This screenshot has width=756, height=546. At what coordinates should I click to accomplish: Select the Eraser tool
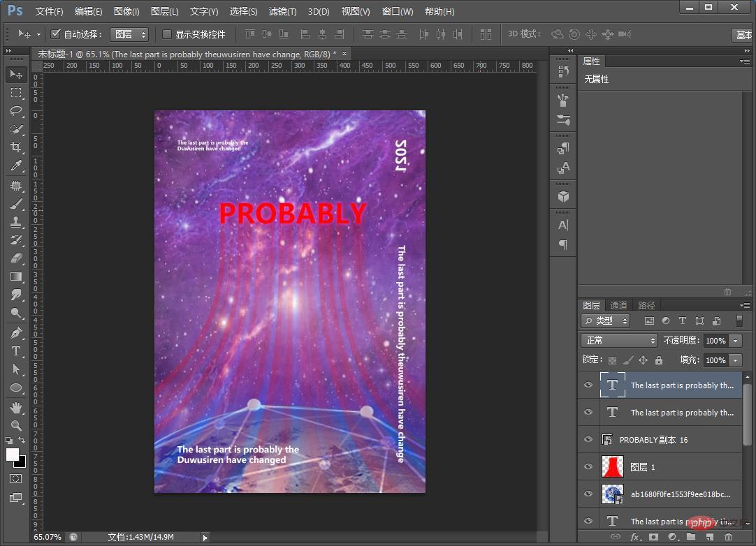tap(16, 258)
